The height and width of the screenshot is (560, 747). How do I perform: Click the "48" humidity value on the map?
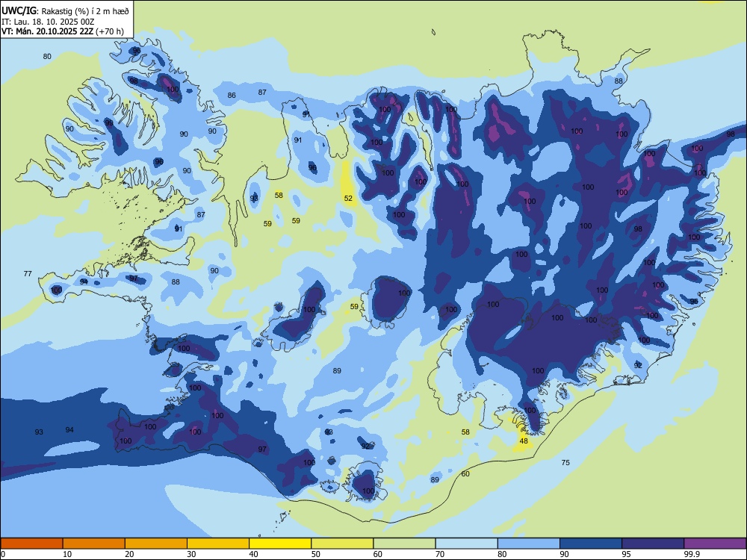[524, 441]
